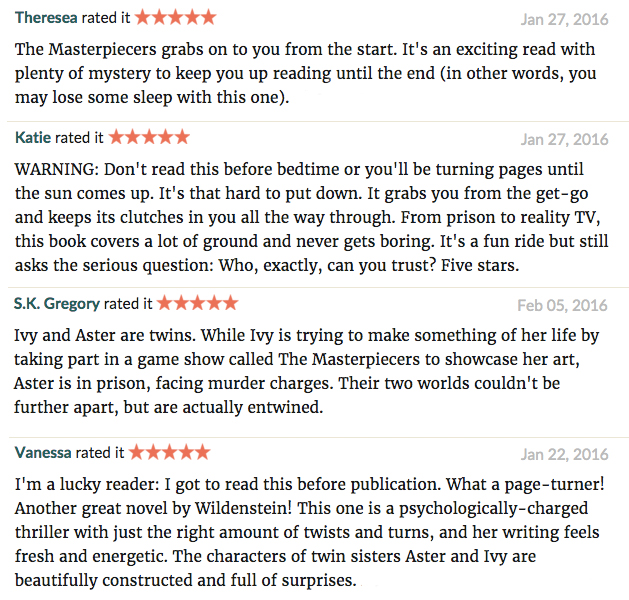The height and width of the screenshot is (600, 629).
Task: Open Katie's review date Jan 27, 2016
Action: (564, 139)
